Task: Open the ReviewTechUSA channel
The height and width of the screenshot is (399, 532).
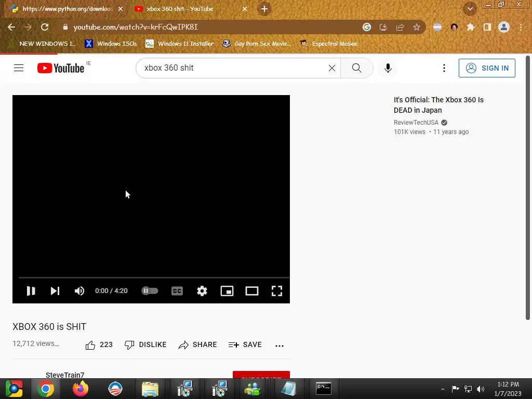Action: pos(416,123)
